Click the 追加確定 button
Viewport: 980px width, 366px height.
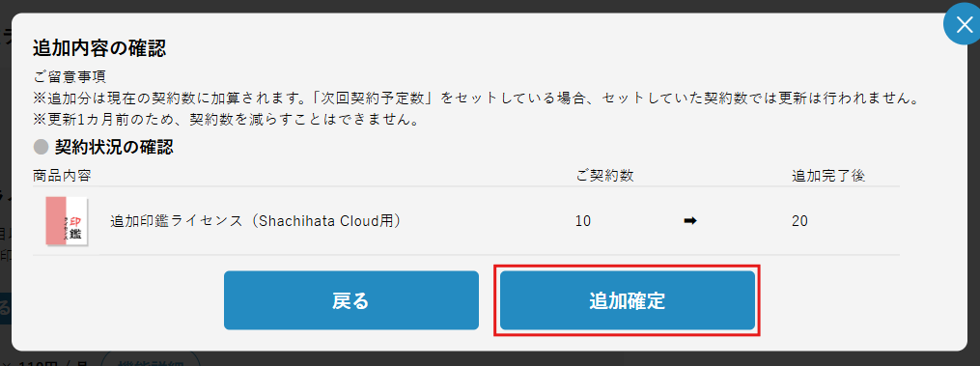(628, 300)
